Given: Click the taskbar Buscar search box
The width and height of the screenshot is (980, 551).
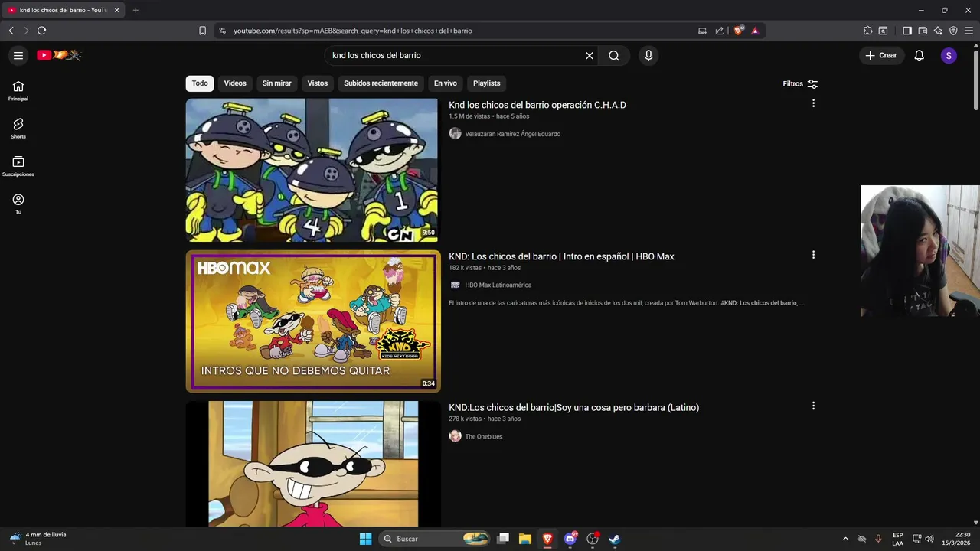Looking at the screenshot, I should tap(434, 539).
